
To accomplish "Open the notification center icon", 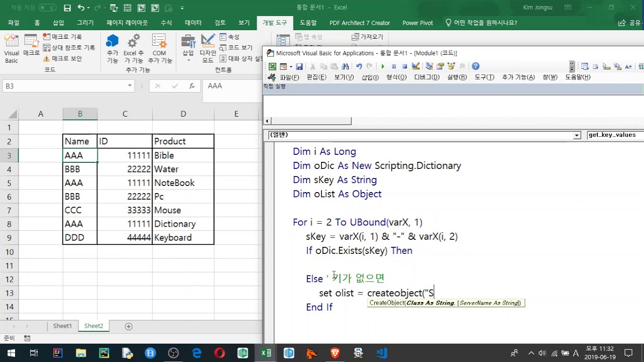I will coord(628,353).
